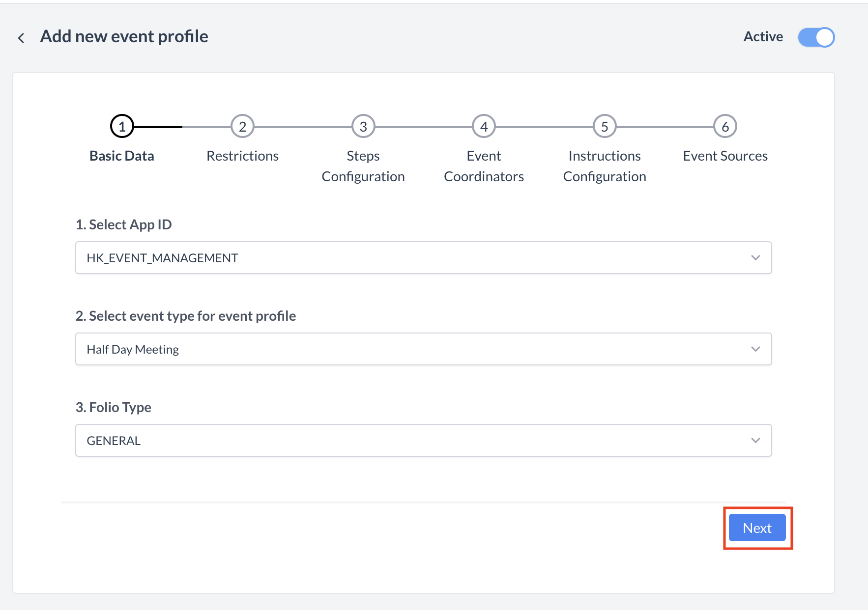The width and height of the screenshot is (868, 610).
Task: Click Add new event profile heading
Action: 124,36
